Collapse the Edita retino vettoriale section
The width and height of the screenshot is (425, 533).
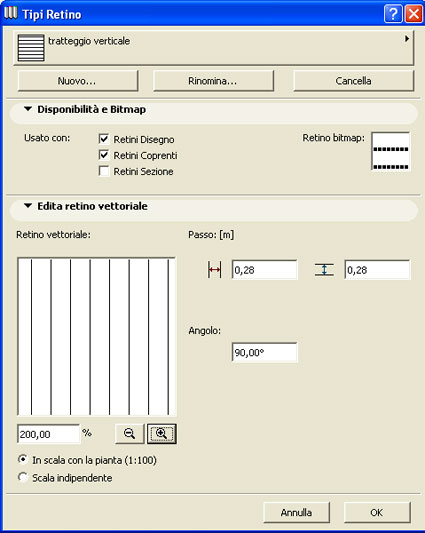coord(28,206)
